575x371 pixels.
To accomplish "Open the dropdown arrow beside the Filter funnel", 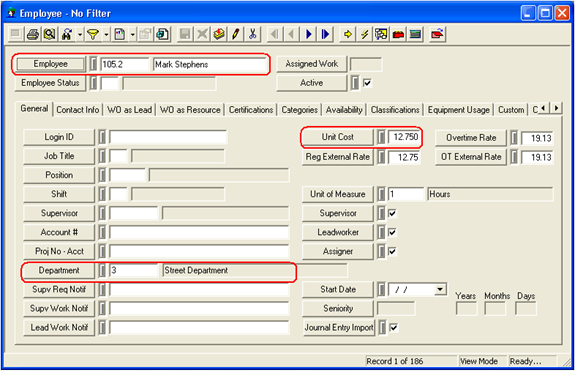I will (x=106, y=34).
